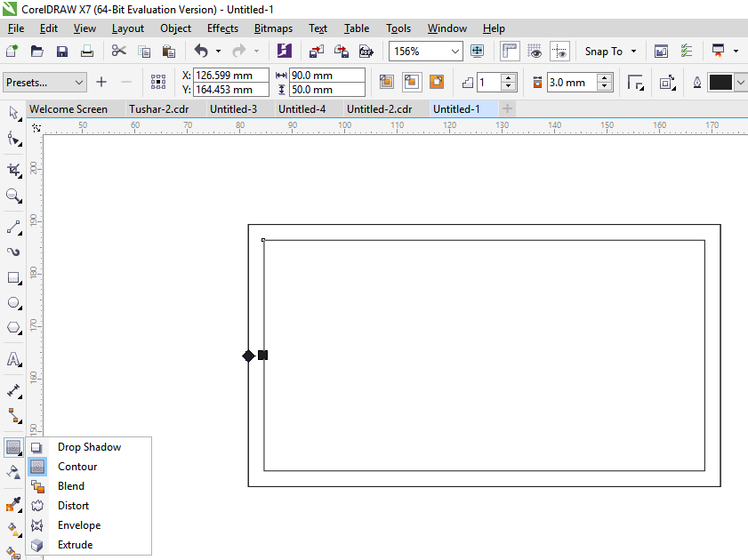Expand application launcher dropdown arrow
The width and height of the screenshot is (748, 560).
click(x=736, y=51)
